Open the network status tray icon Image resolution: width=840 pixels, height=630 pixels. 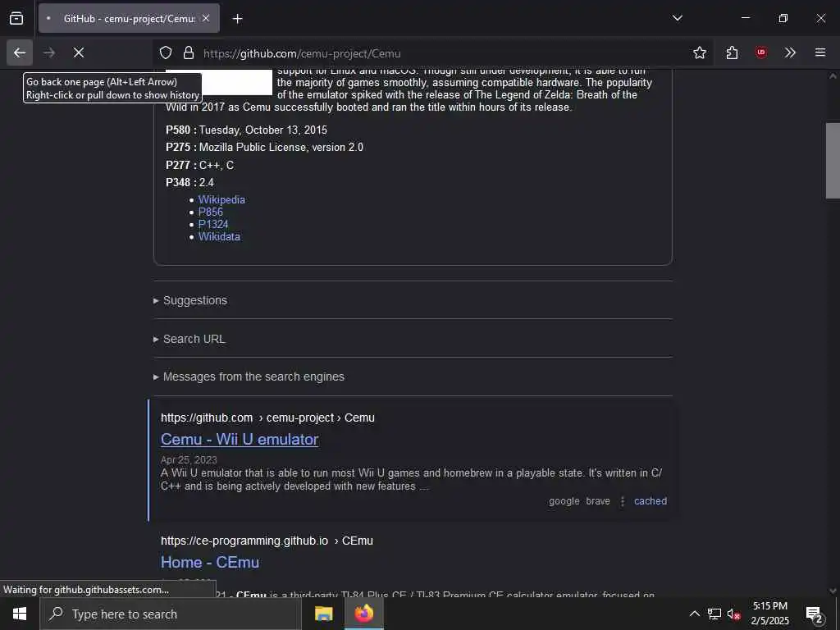tap(714, 614)
